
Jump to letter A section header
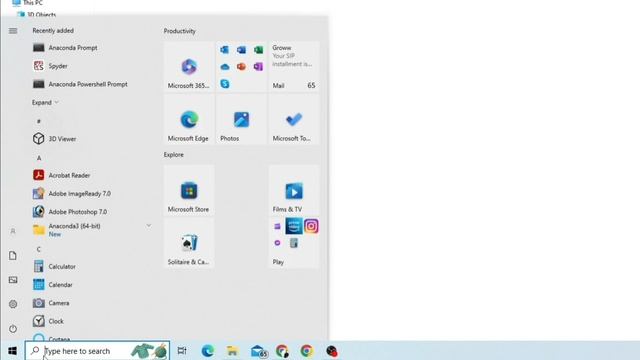click(39, 158)
